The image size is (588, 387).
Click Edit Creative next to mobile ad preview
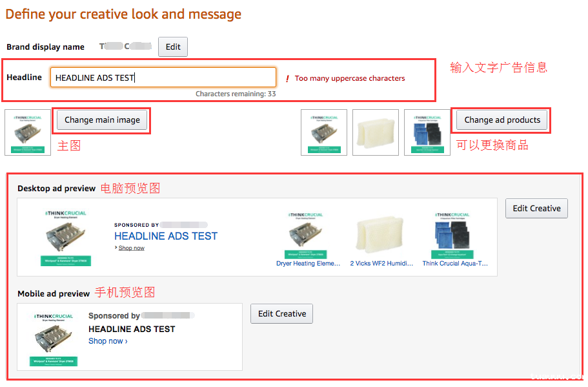point(282,313)
